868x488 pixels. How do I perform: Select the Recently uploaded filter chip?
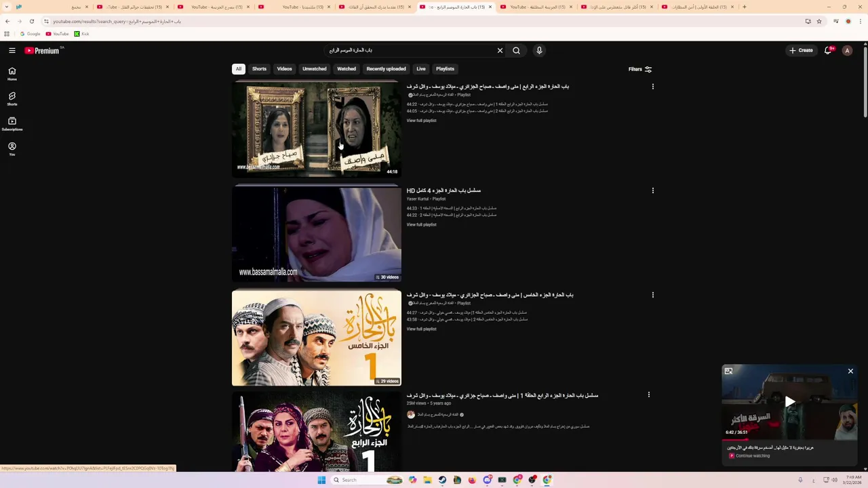click(x=386, y=68)
